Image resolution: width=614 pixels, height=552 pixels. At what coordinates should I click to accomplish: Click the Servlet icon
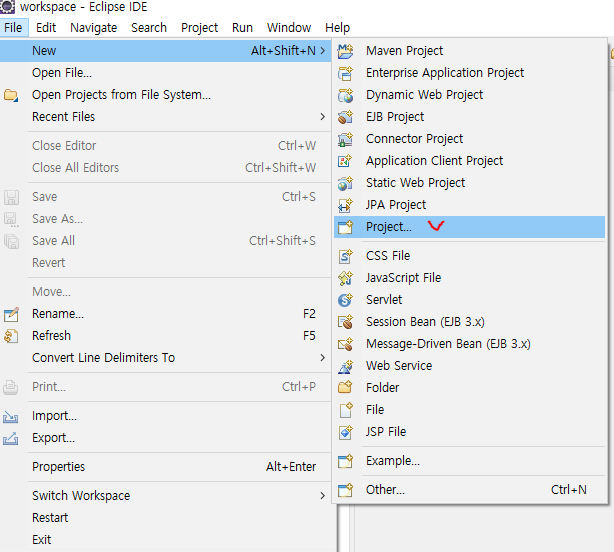click(345, 300)
